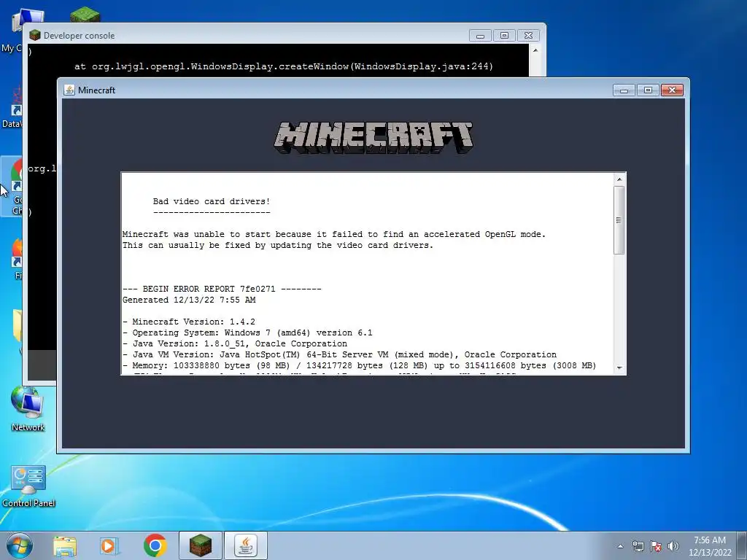Screen dimensions: 747x560
Task: Select the Java coffee-cup taskbar button
Action: pos(246,545)
